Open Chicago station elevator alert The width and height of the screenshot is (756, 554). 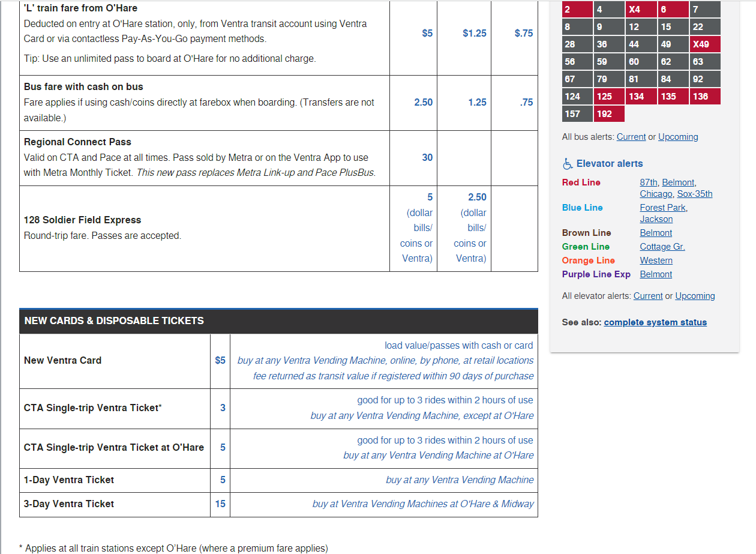[656, 194]
